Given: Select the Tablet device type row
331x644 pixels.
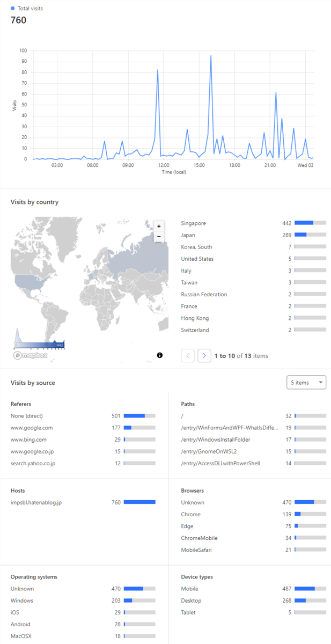Looking at the screenshot, I should coord(254,612).
